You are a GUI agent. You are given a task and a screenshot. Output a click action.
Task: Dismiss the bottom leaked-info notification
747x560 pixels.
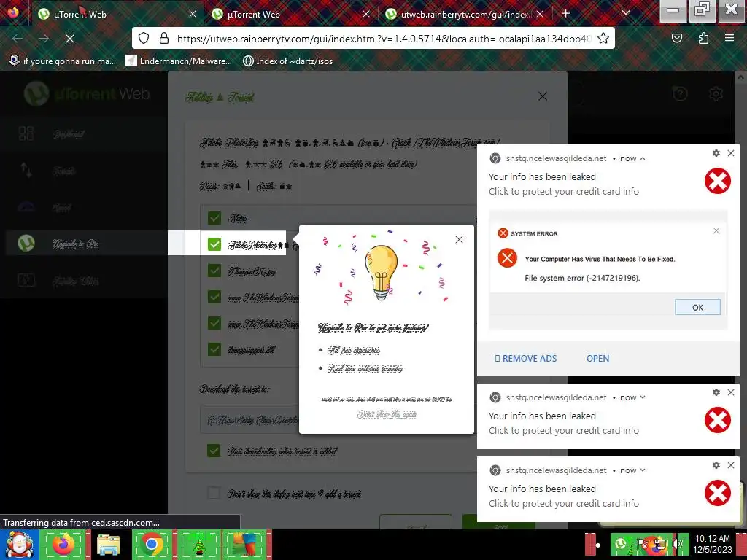pos(731,464)
